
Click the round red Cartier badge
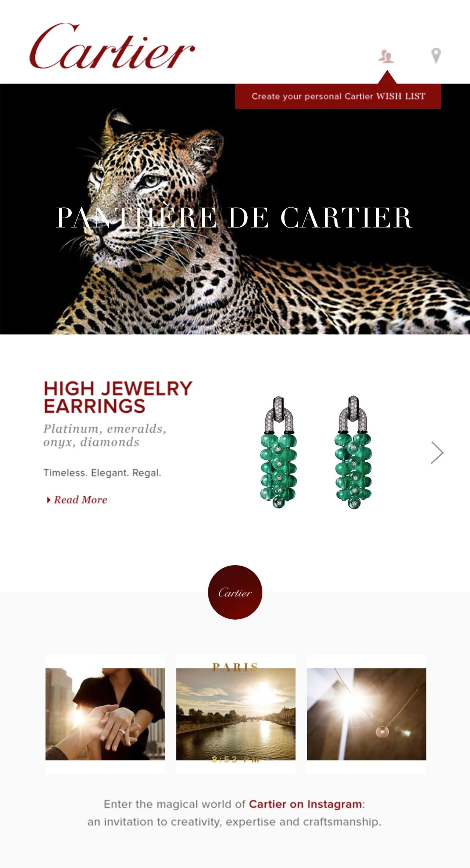point(235,592)
